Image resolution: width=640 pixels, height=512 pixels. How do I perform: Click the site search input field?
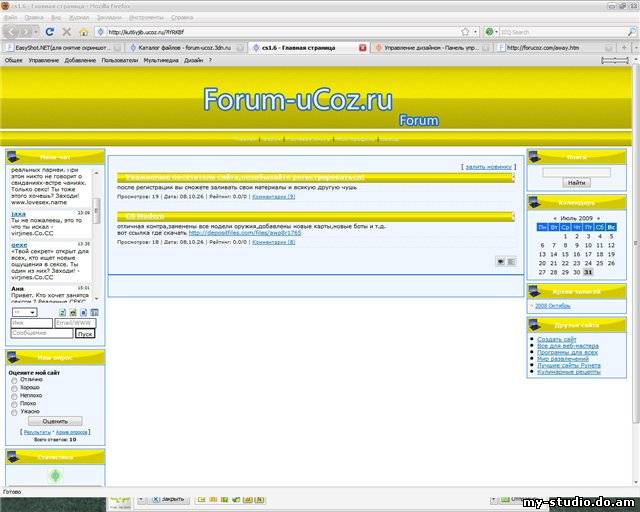click(x=576, y=173)
